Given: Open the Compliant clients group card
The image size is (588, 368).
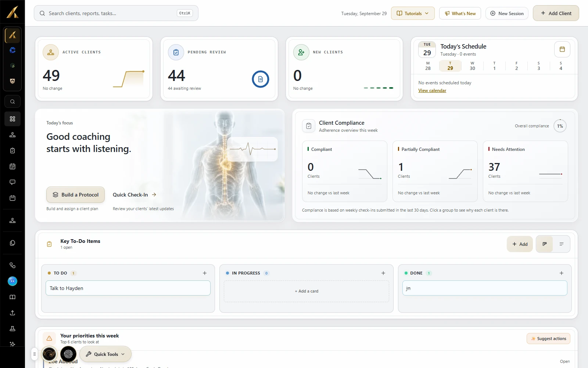Looking at the screenshot, I should click(x=345, y=171).
